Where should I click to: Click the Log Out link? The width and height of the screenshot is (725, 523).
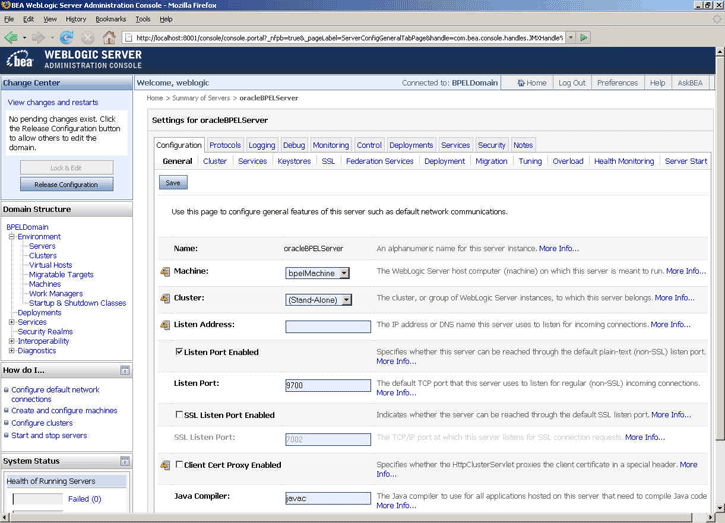click(571, 83)
